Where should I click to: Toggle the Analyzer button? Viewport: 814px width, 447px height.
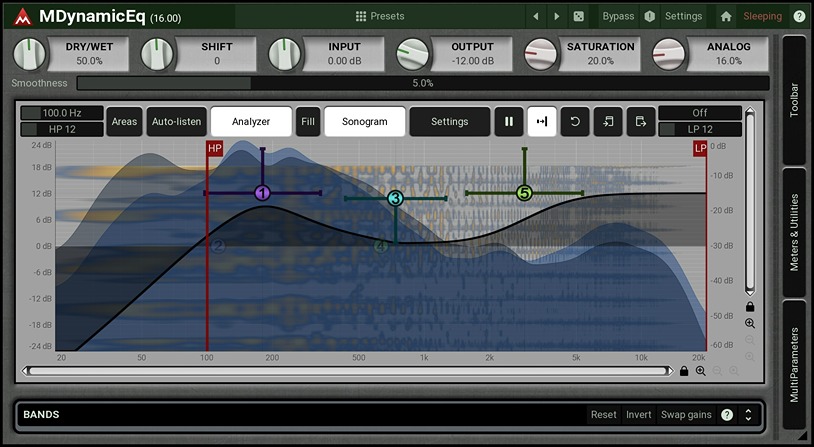tap(251, 122)
